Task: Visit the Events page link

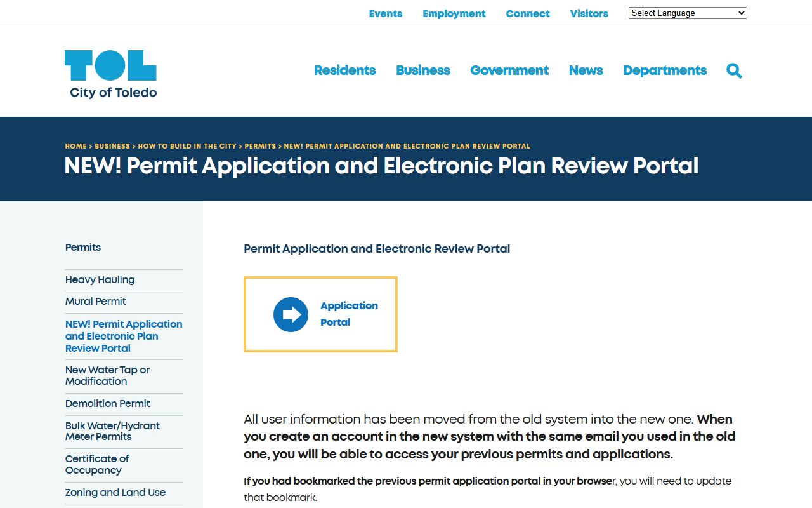Action: (x=386, y=13)
